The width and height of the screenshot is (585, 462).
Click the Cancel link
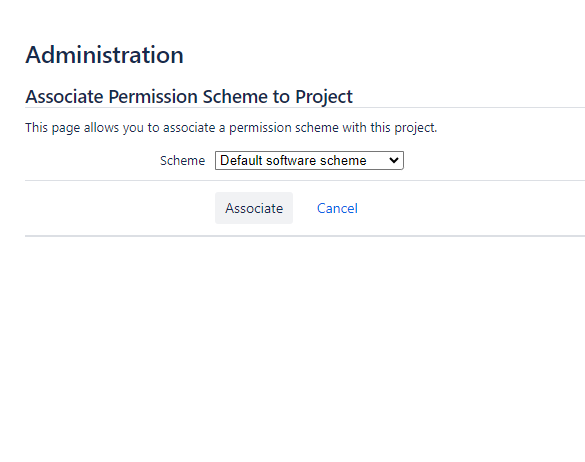337,208
